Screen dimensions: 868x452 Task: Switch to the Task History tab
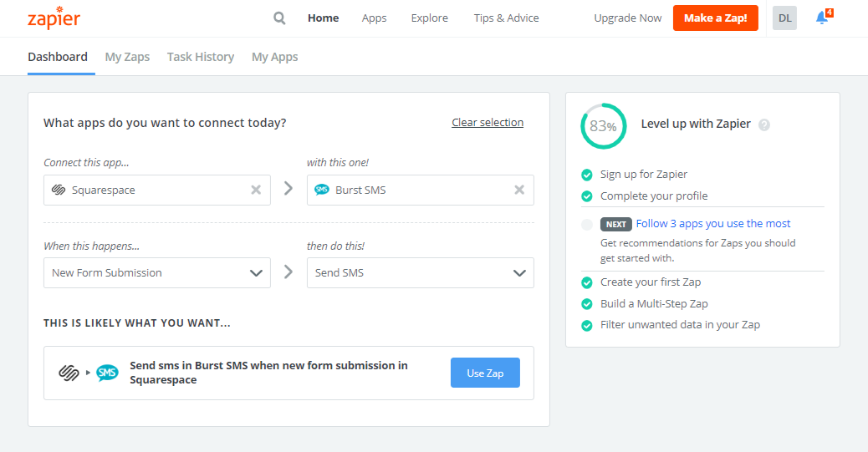pyautogui.click(x=201, y=57)
